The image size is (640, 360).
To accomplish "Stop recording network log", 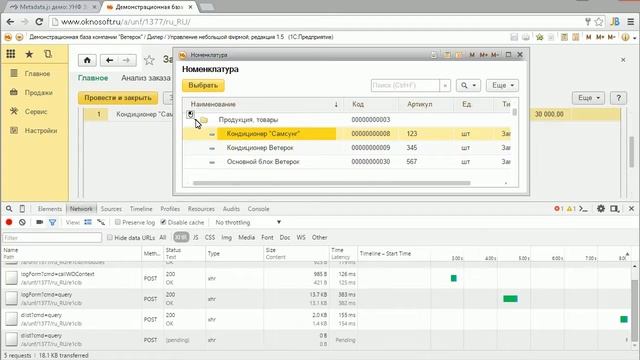I will tap(9, 222).
